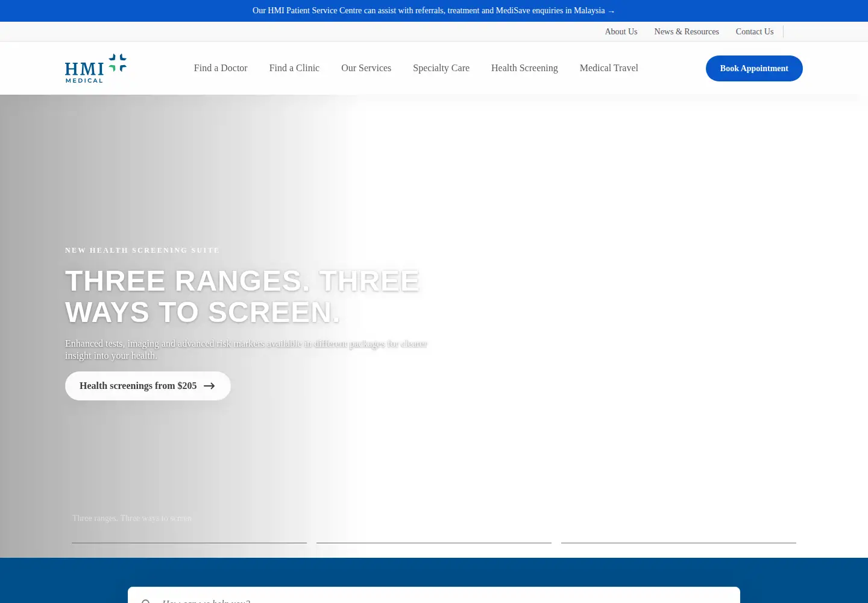Open Health Screening in the main navigation
The image size is (868, 603).
(x=524, y=68)
